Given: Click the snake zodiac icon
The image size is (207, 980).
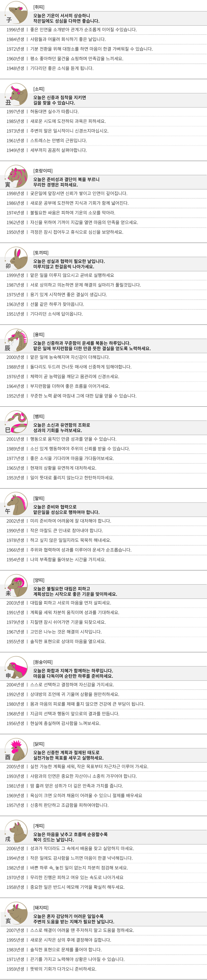Looking at the screenshot, I should tap(16, 421).
